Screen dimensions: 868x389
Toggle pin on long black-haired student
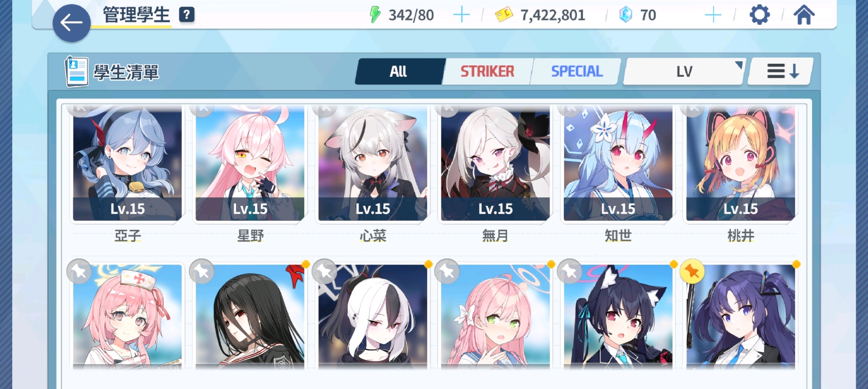click(202, 271)
